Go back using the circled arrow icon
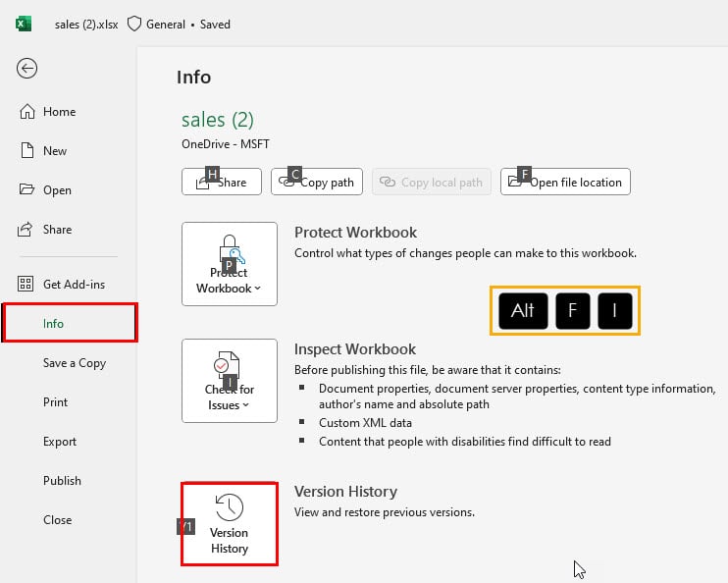Image resolution: width=728 pixels, height=583 pixels. pyautogui.click(x=26, y=69)
